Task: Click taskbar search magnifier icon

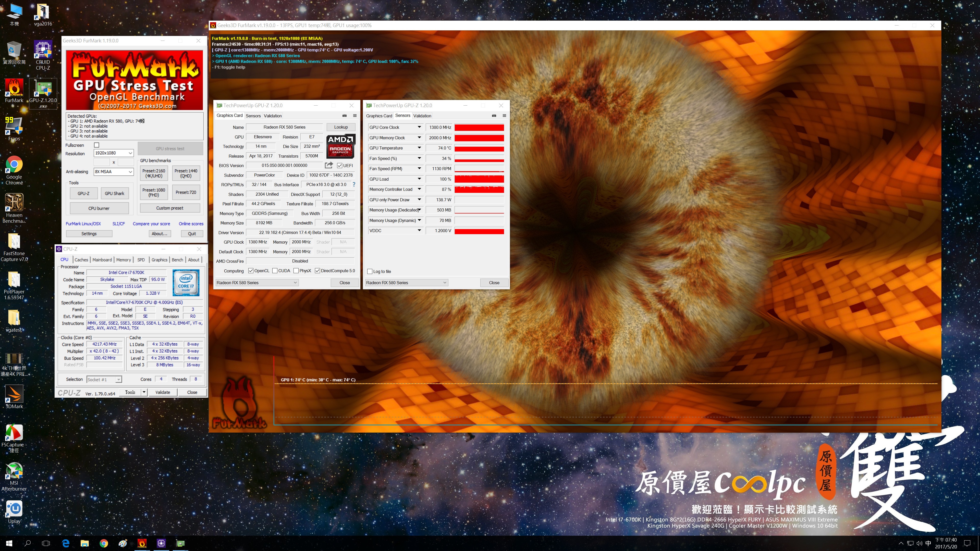Action: (x=27, y=543)
